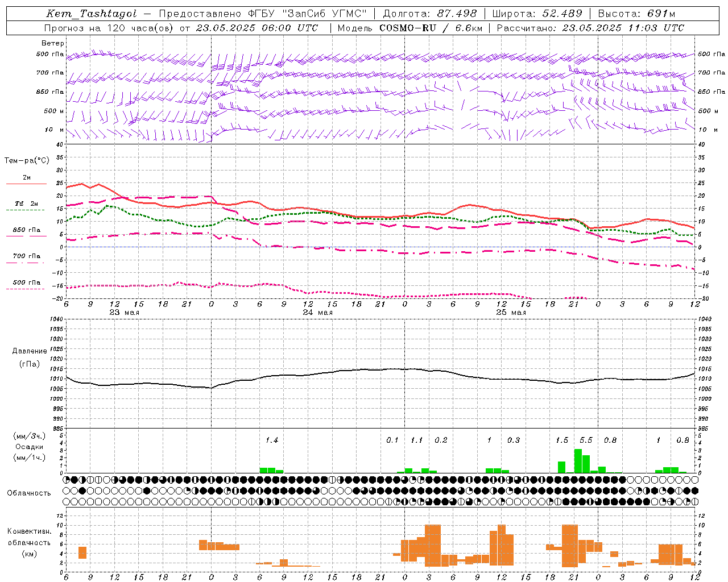Screen dimensions: 728x582
Task: Click the 1.5 precipitation amount
Action: click(x=562, y=440)
